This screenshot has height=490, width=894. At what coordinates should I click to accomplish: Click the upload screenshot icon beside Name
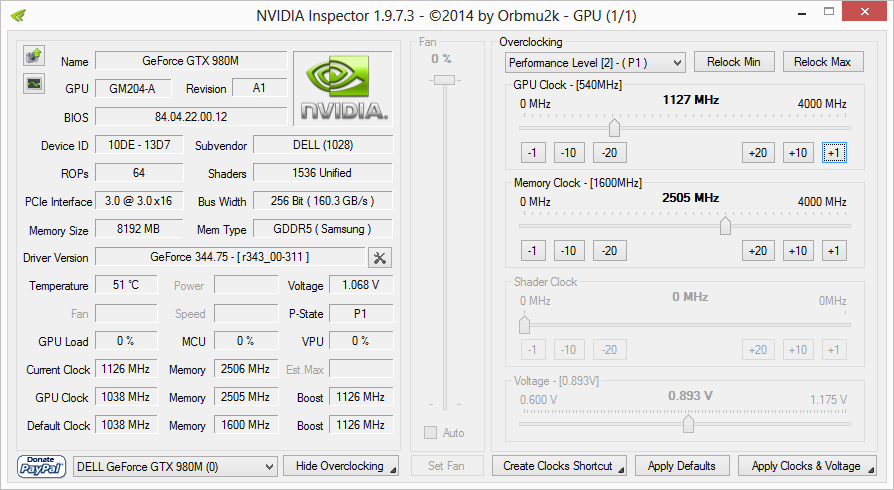pos(34,55)
